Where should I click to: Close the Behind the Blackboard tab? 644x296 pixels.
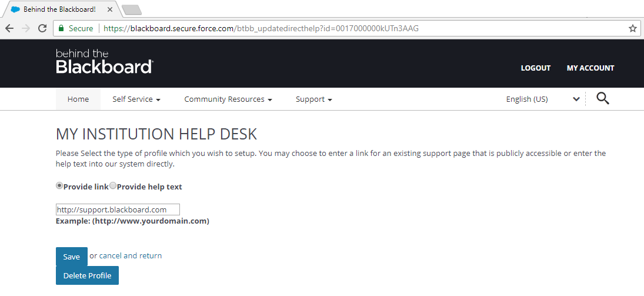coord(109,9)
